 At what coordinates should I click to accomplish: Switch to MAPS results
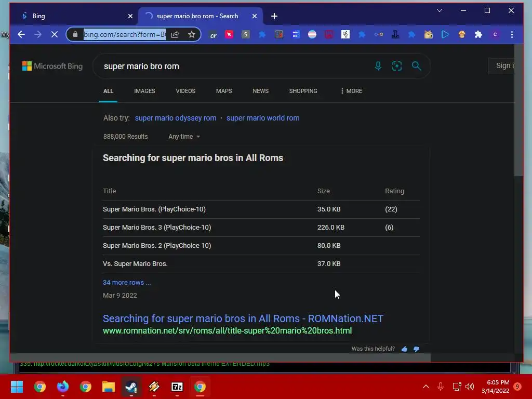224,91
